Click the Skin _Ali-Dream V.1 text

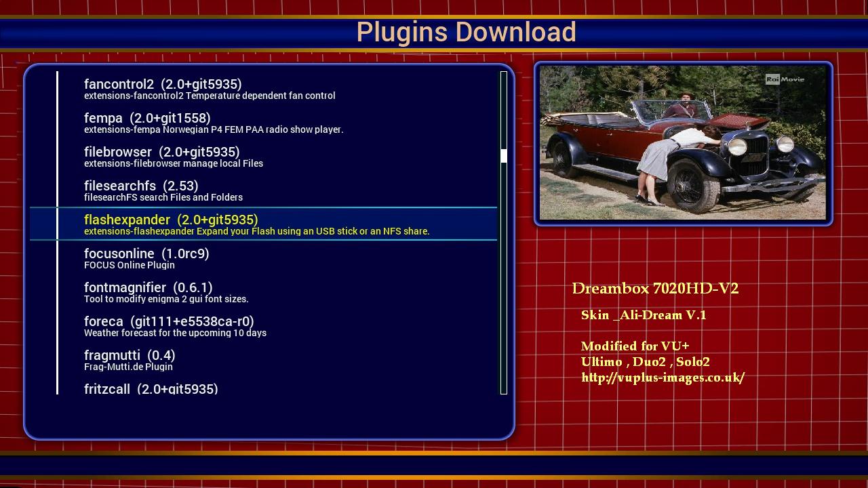coord(644,315)
